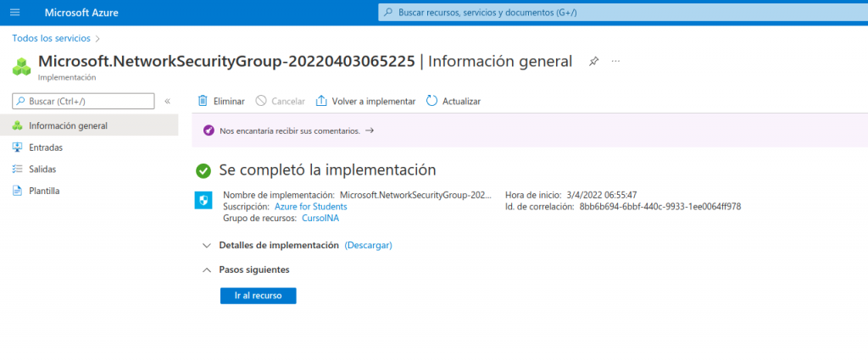Screen dimensions: 868x361
Task: Click the Salidas list icon
Action: (x=17, y=169)
